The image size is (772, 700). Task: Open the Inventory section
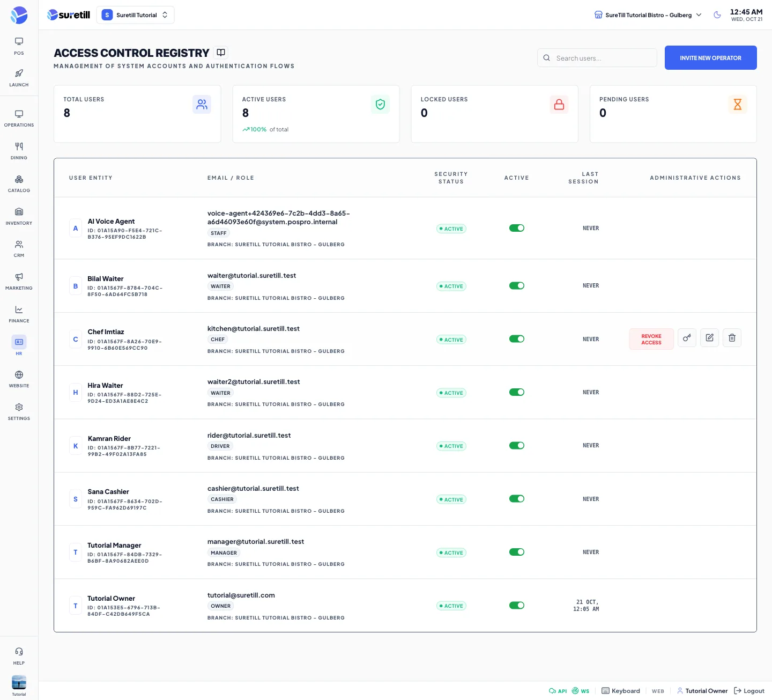pyautogui.click(x=19, y=217)
